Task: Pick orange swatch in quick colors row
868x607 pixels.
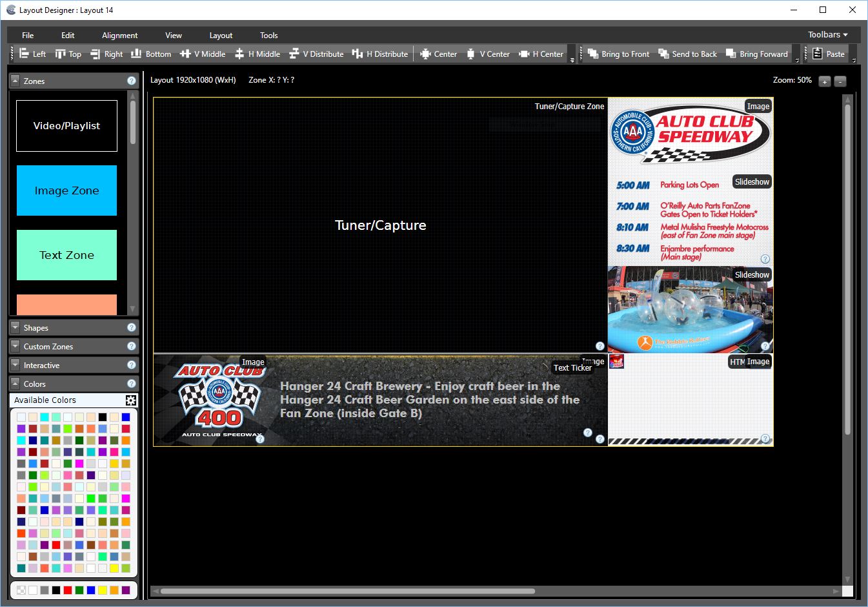Action: coord(114,590)
